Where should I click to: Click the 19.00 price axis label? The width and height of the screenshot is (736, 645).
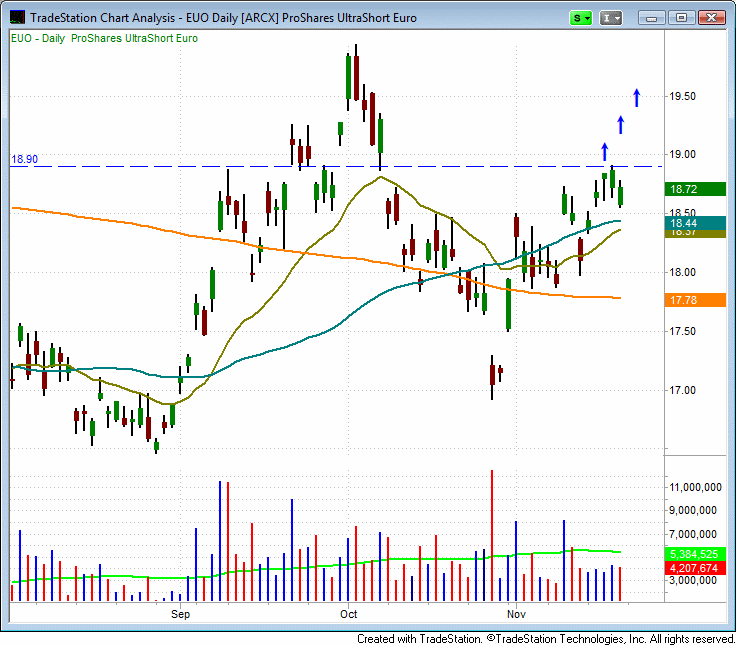(x=682, y=154)
